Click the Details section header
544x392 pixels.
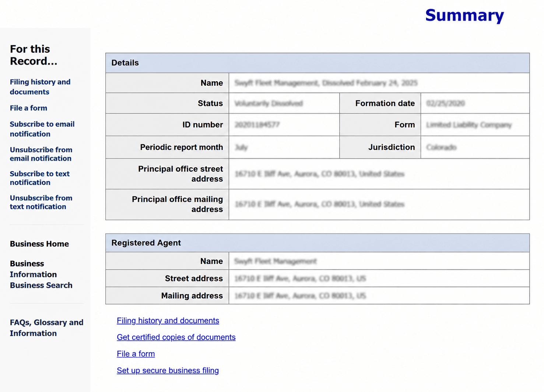coord(317,63)
